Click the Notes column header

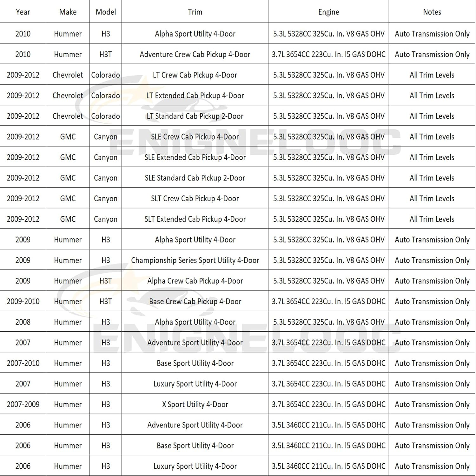(x=432, y=12)
